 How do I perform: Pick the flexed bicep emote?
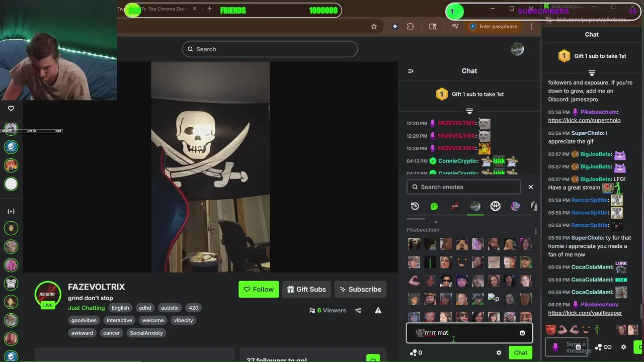414,281
